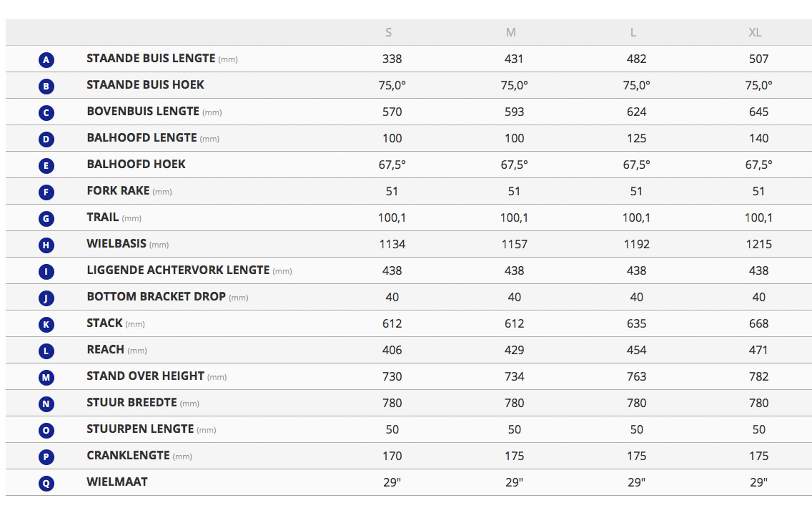Screen dimensions: 812x508
Task: Click the 1215 wheelbase value for XL
Action: 758,244
